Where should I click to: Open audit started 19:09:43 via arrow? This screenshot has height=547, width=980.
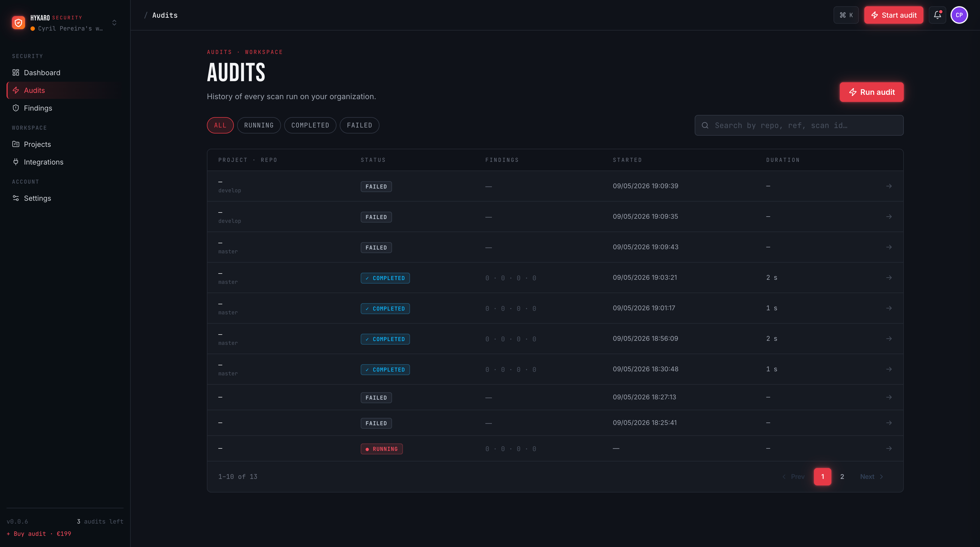(x=889, y=247)
